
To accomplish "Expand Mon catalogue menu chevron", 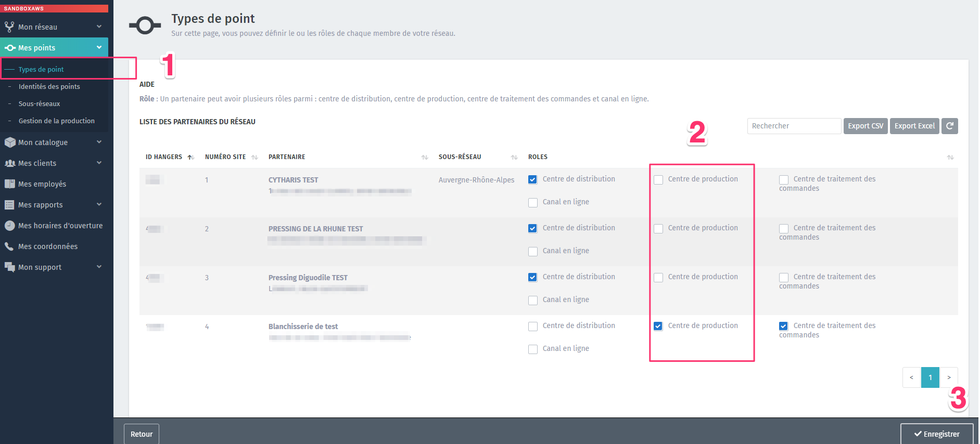I will pyautogui.click(x=99, y=142).
